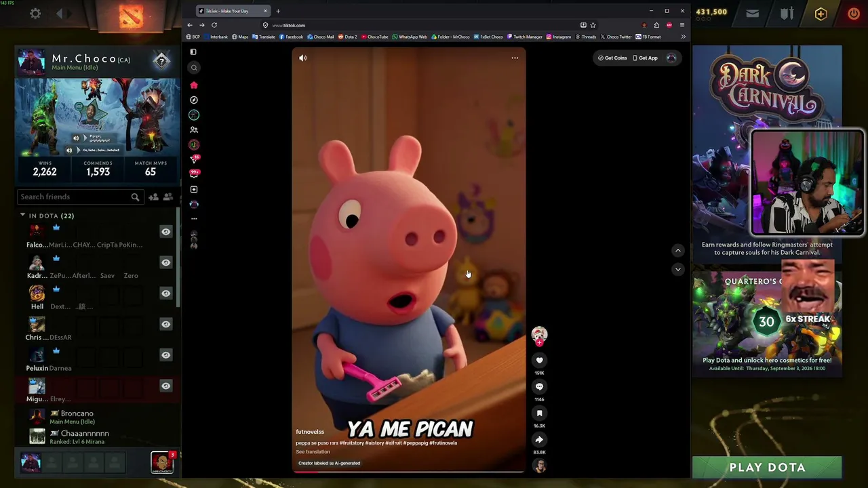Viewport: 868px width, 488px height.
Task: Watch Kadr's game with the eye icon
Action: point(165,262)
